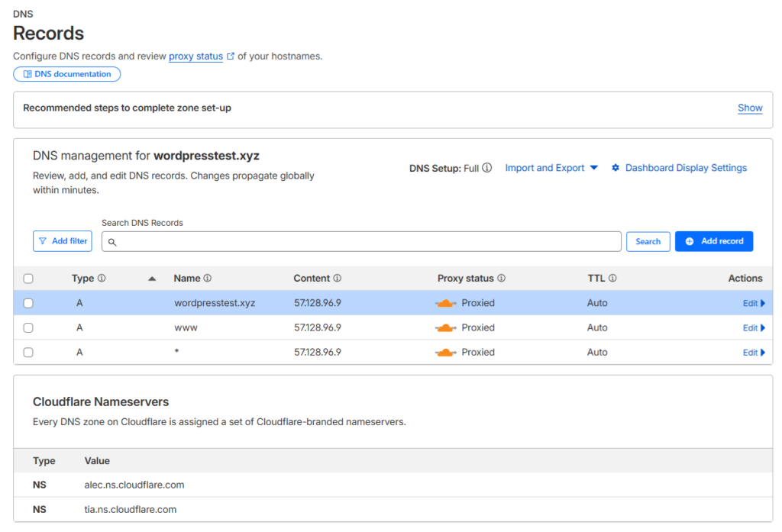
Task: Click the info icon beside the Content column header
Action: [337, 279]
